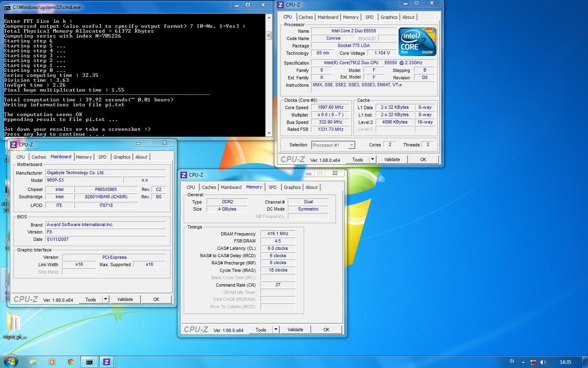The image size is (588, 368).
Task: Expand Tools arrow in CPU window
Action: click(x=372, y=159)
